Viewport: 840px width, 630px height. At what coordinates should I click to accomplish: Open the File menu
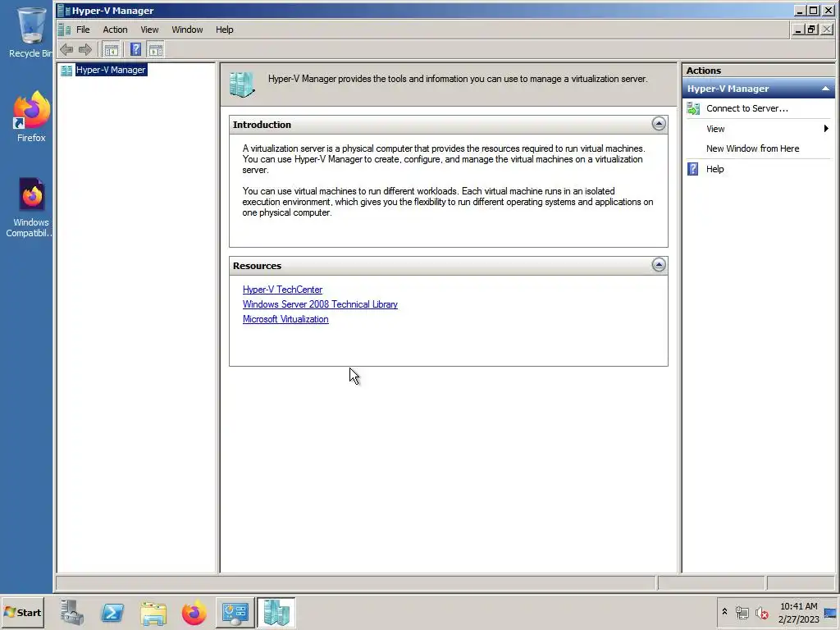tap(83, 30)
